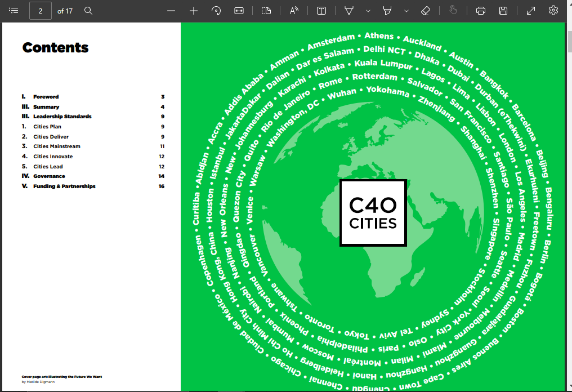572x392 pixels.
Task: Click page number 16 for Funding
Action: [162, 186]
